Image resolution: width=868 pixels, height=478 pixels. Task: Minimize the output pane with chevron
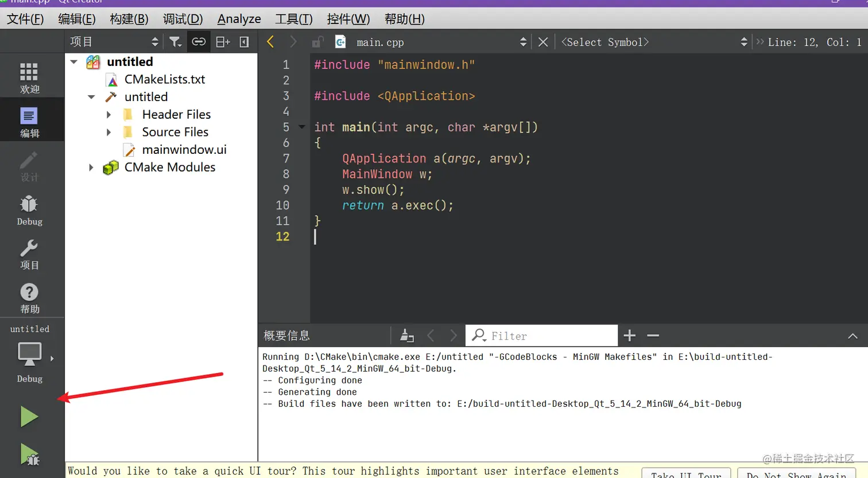coord(853,336)
